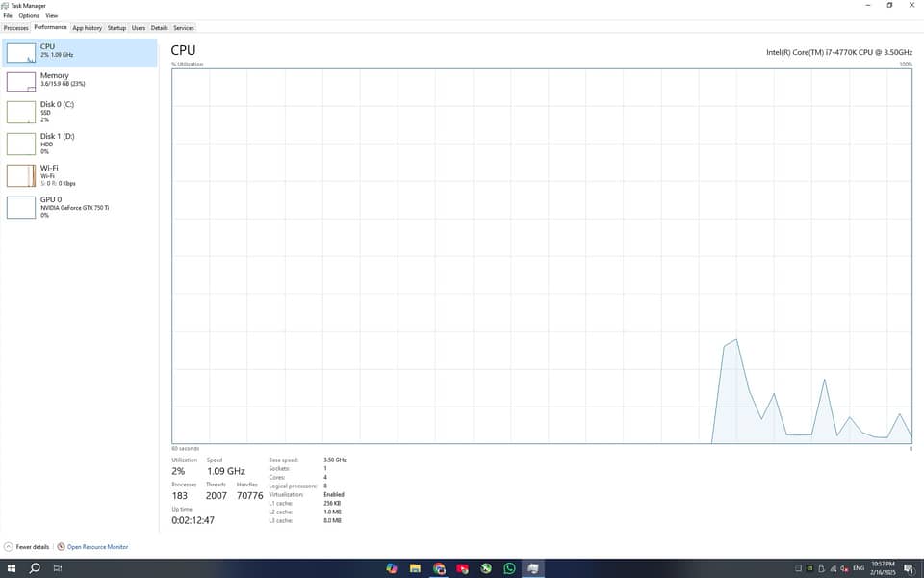
Task: Open File Explorer from the taskbar
Action: point(415,568)
